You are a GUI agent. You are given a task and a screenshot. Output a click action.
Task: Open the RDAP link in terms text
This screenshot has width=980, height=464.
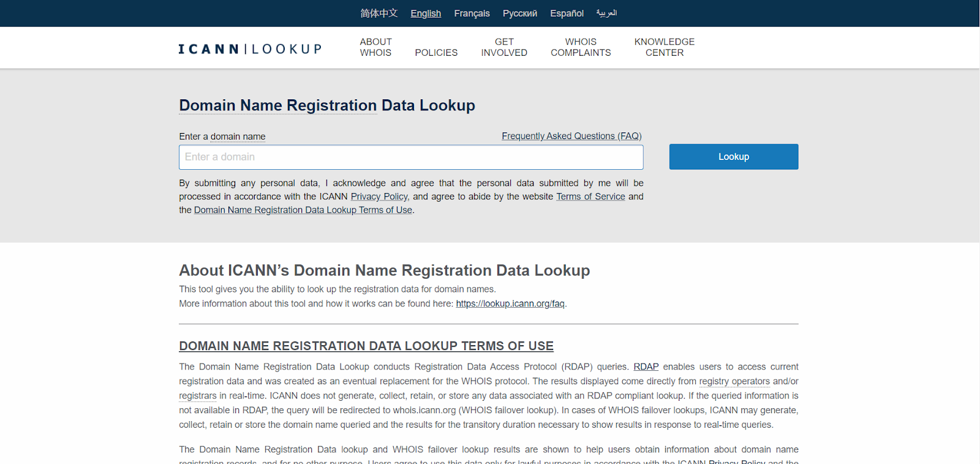pyautogui.click(x=646, y=367)
